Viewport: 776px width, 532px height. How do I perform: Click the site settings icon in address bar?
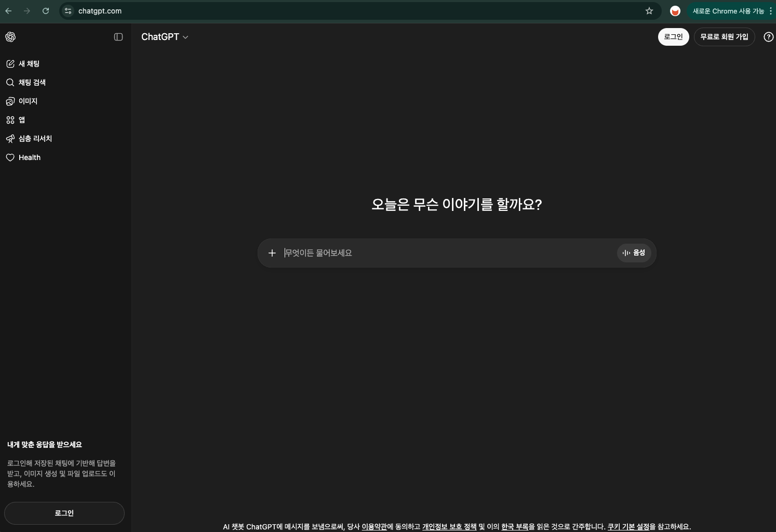coord(68,11)
